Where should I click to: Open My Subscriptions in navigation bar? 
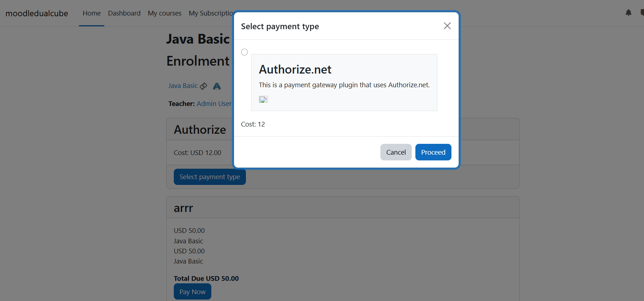point(211,13)
